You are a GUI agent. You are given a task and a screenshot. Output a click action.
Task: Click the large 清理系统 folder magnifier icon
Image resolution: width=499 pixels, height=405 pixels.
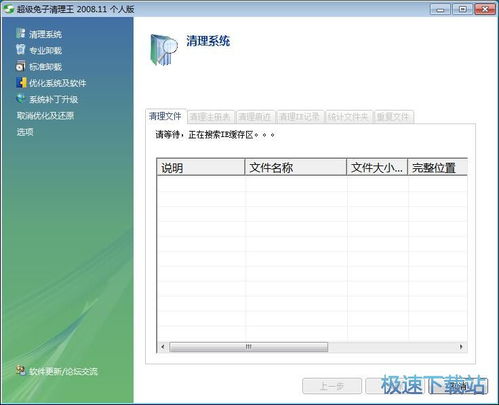pos(164,49)
